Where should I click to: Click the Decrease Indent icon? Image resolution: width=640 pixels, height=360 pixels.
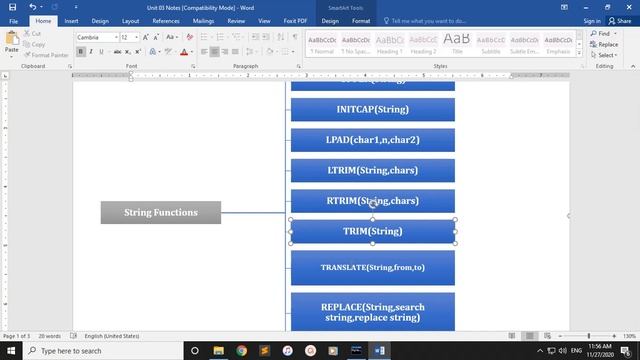tap(256, 37)
